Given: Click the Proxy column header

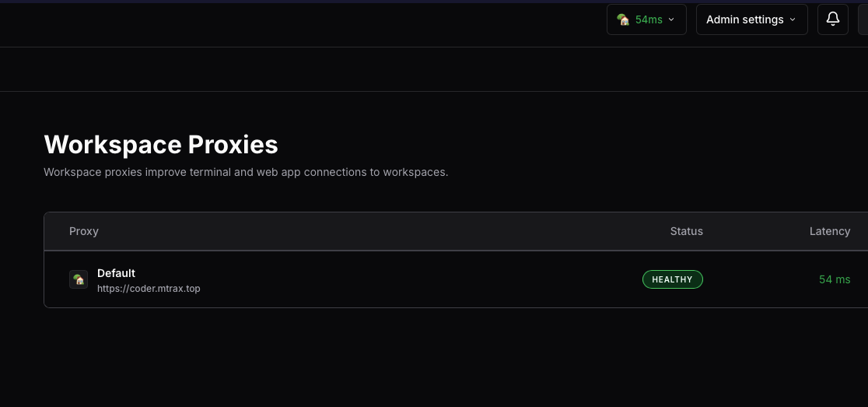Looking at the screenshot, I should pyautogui.click(x=84, y=231).
